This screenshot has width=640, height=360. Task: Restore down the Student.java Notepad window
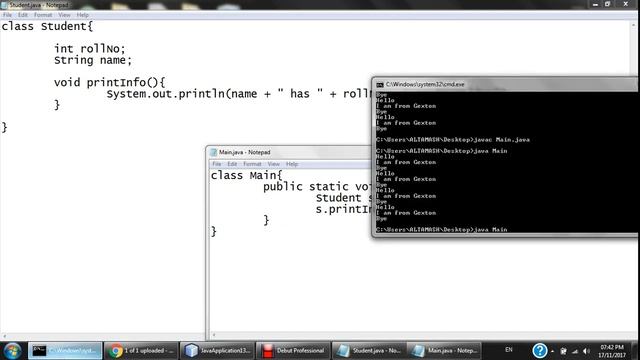[607, 4]
